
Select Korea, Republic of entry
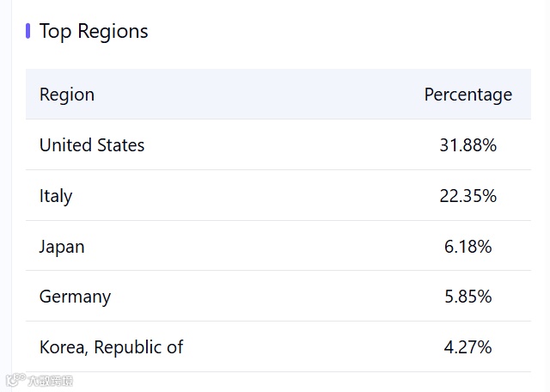[111, 347]
